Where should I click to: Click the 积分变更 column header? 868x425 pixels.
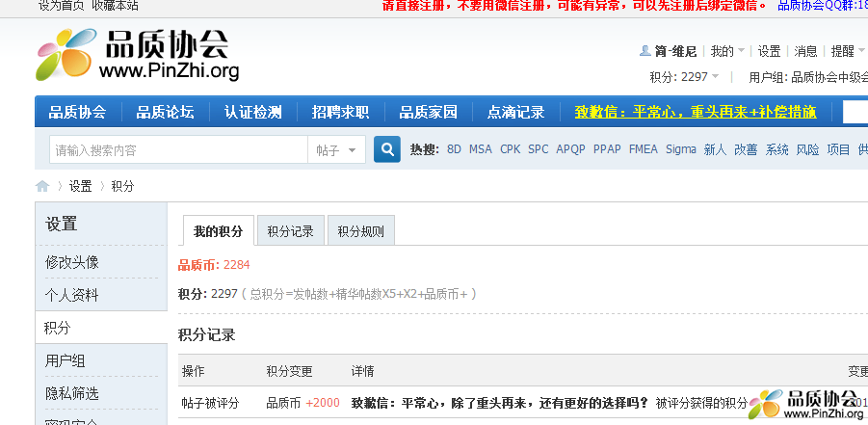pyautogui.click(x=289, y=371)
